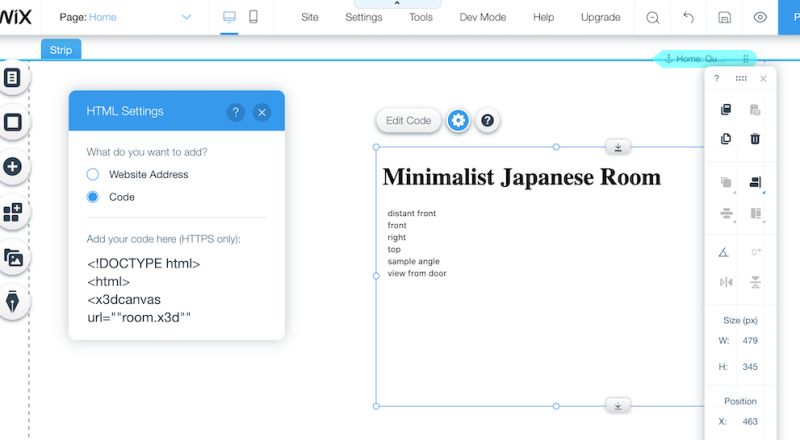Open the Settings menu
800x440 pixels.
tap(364, 17)
